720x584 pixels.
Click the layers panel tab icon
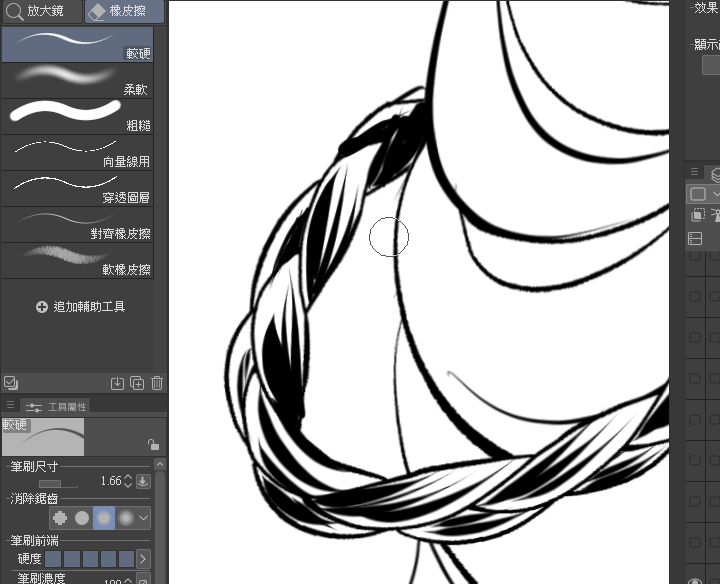tap(714, 174)
